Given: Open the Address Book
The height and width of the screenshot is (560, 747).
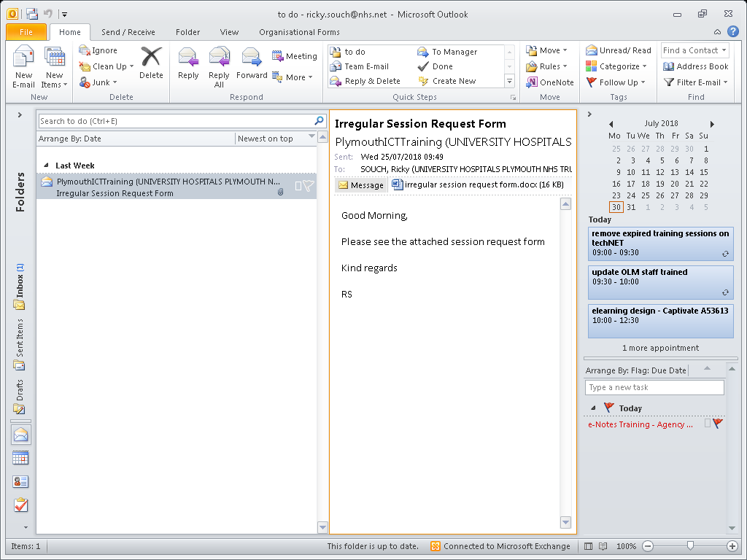Looking at the screenshot, I should click(x=695, y=66).
